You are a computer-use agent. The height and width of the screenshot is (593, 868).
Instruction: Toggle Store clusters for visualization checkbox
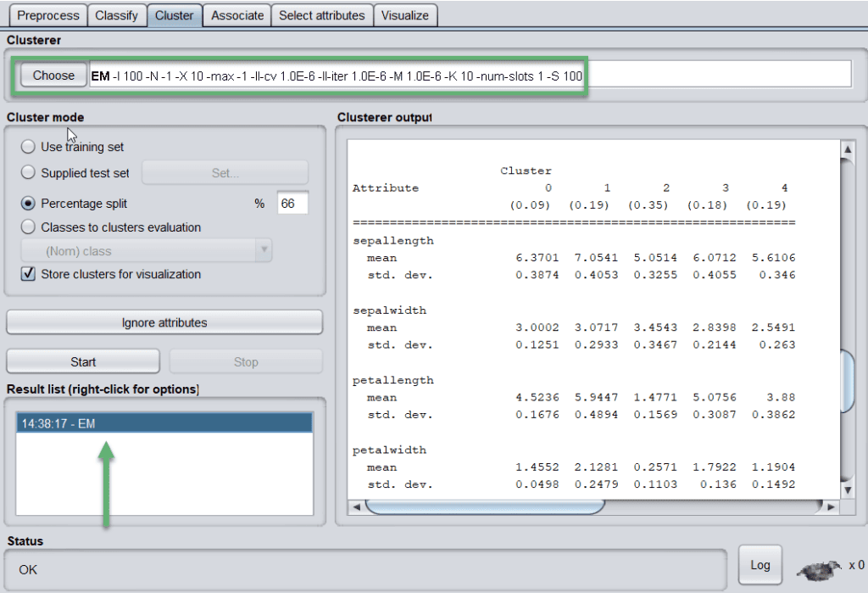point(28,274)
